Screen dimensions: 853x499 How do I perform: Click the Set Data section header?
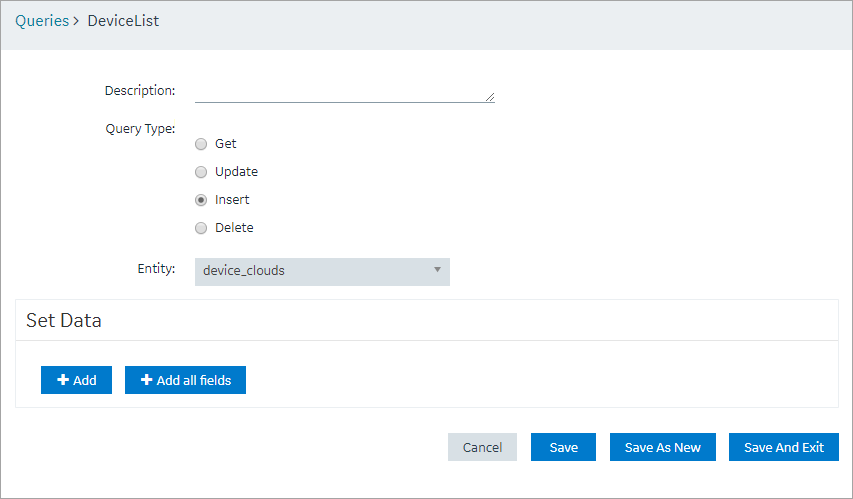pyautogui.click(x=64, y=321)
